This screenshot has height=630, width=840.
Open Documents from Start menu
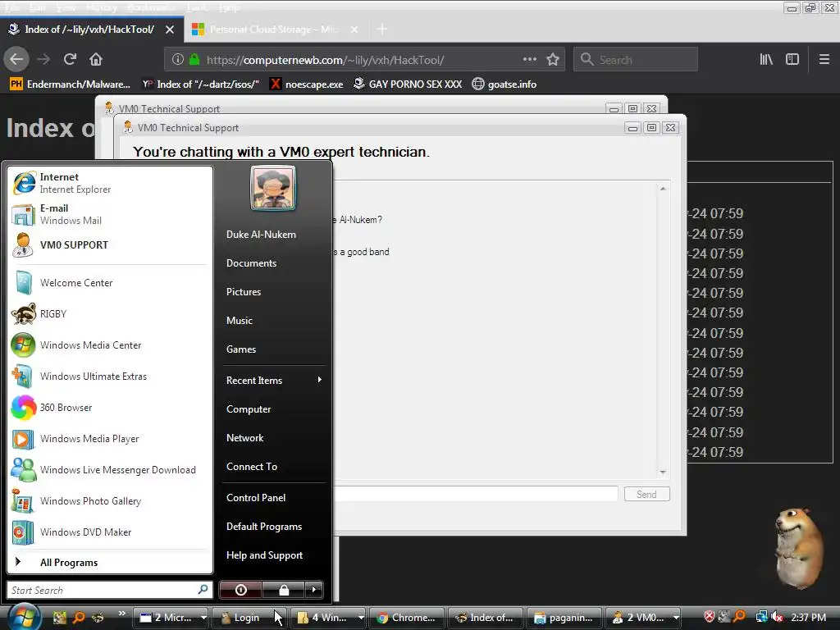pyautogui.click(x=274, y=263)
